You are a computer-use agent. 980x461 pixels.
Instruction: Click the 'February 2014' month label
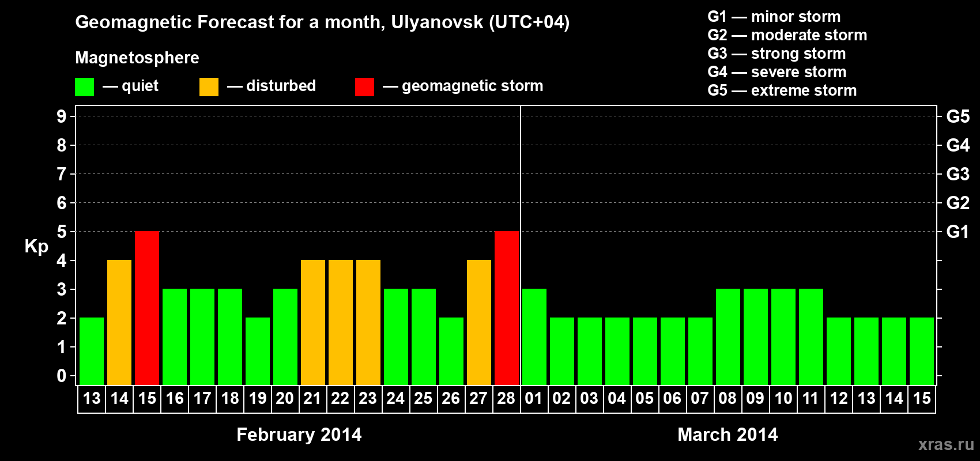[299, 434]
